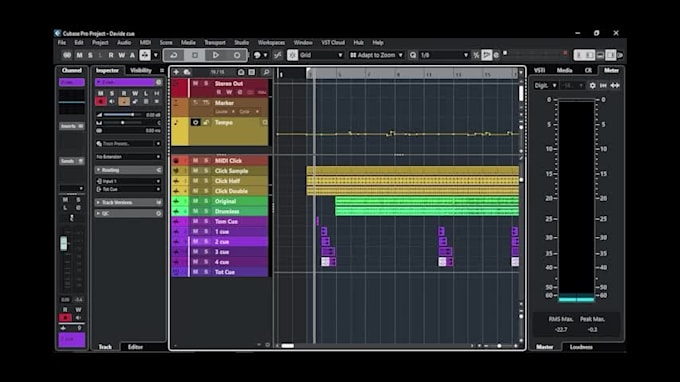This screenshot has height=382, width=680.
Task: Start playback with the Play button
Action: point(216,55)
